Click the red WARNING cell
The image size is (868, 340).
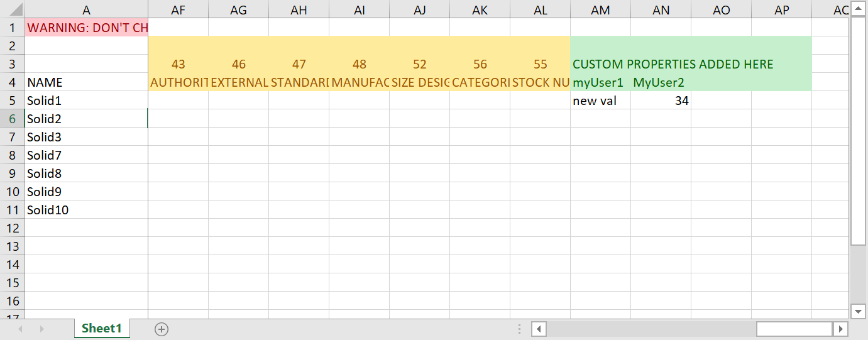[x=86, y=28]
